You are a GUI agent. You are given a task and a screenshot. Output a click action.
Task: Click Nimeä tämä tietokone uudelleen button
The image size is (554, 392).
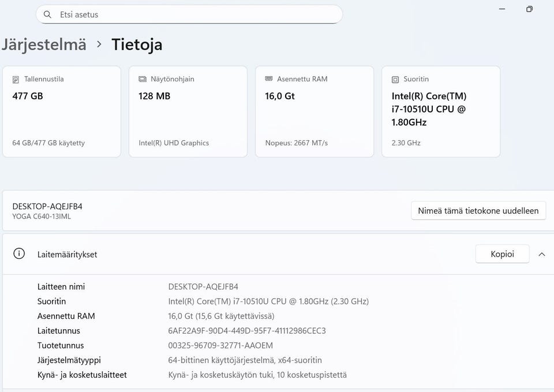[478, 210]
